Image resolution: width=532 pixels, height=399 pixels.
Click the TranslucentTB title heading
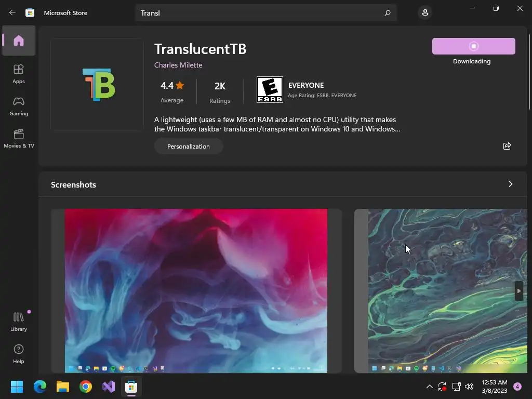200,49
